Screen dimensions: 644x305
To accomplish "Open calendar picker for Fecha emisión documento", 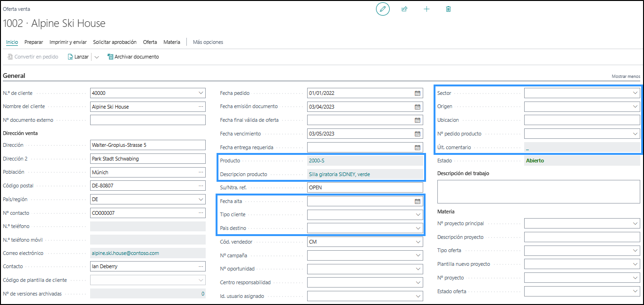I will click(x=418, y=107).
